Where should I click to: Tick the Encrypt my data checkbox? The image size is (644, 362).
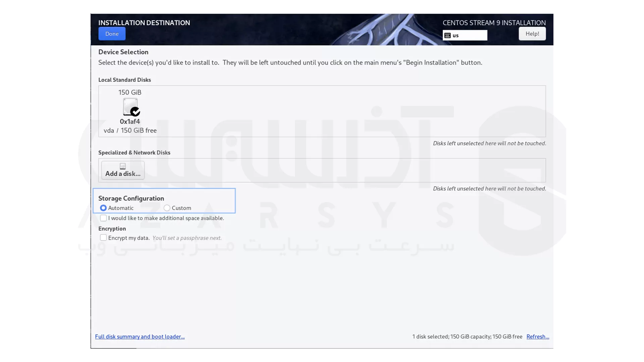[x=103, y=238]
